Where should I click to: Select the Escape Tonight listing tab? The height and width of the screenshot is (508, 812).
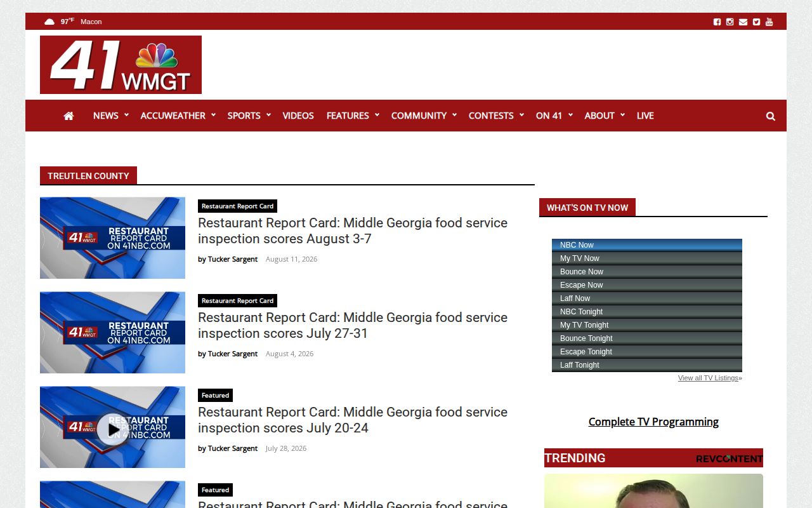[647, 352]
